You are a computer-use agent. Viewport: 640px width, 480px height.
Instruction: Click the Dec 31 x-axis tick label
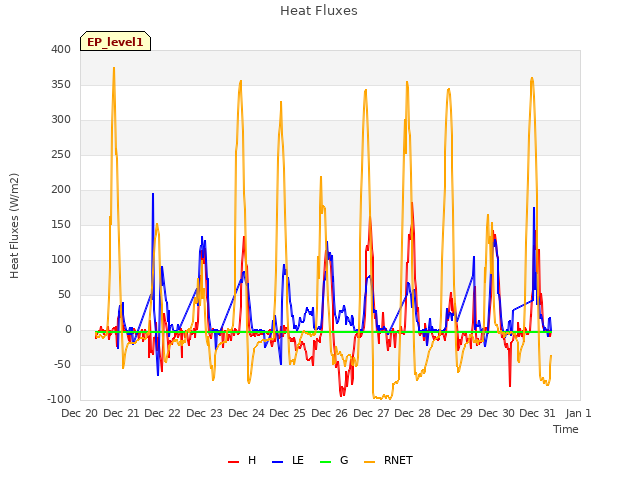[x=537, y=413]
